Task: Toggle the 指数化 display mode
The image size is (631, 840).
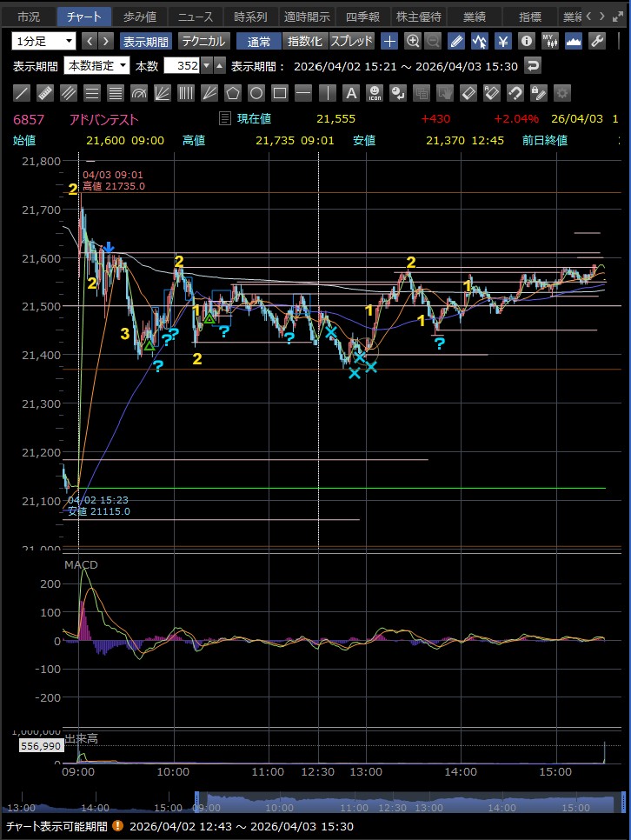Action: [x=304, y=41]
